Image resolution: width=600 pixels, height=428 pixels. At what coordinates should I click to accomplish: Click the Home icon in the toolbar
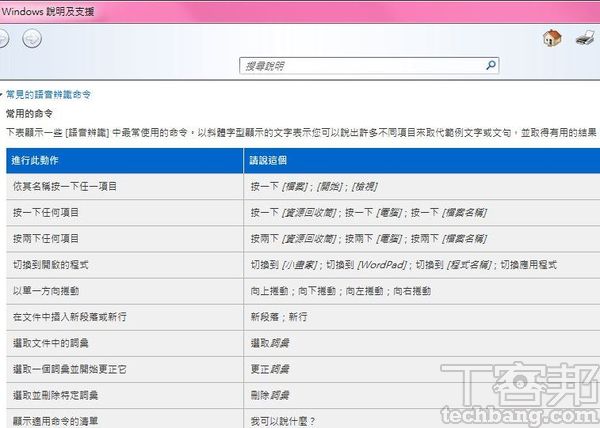[552, 38]
